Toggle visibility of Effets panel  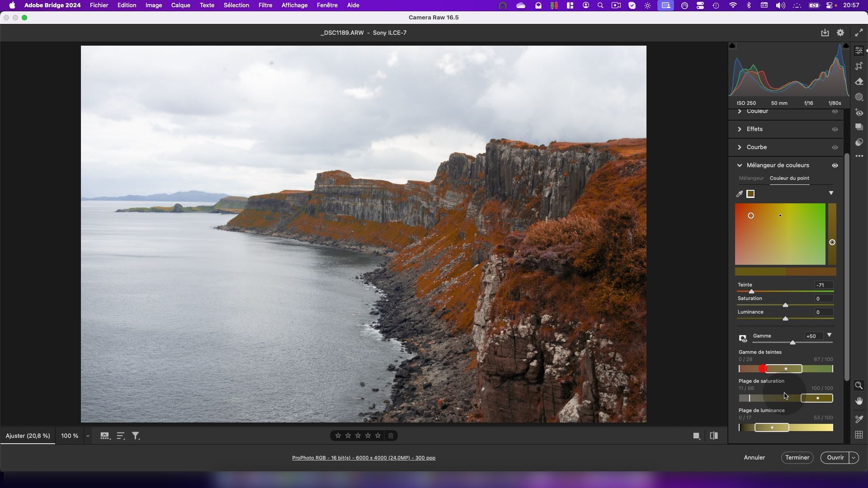pos(835,129)
